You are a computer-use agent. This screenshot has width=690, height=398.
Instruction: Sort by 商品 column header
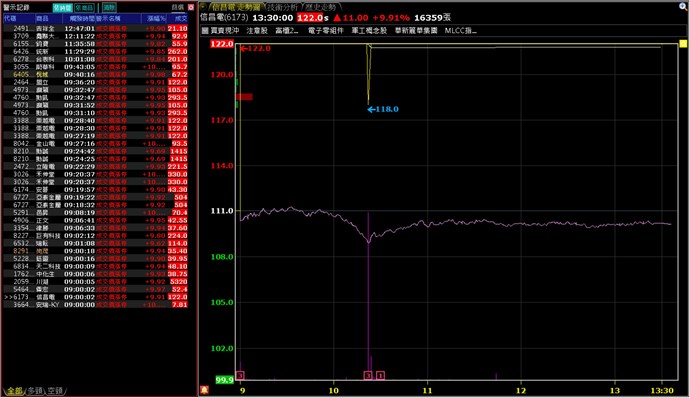(48, 18)
